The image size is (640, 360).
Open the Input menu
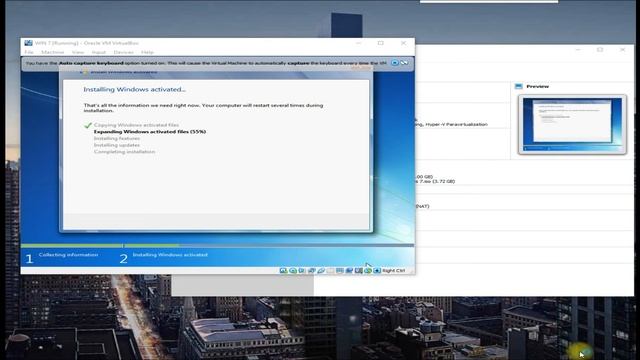(98, 52)
